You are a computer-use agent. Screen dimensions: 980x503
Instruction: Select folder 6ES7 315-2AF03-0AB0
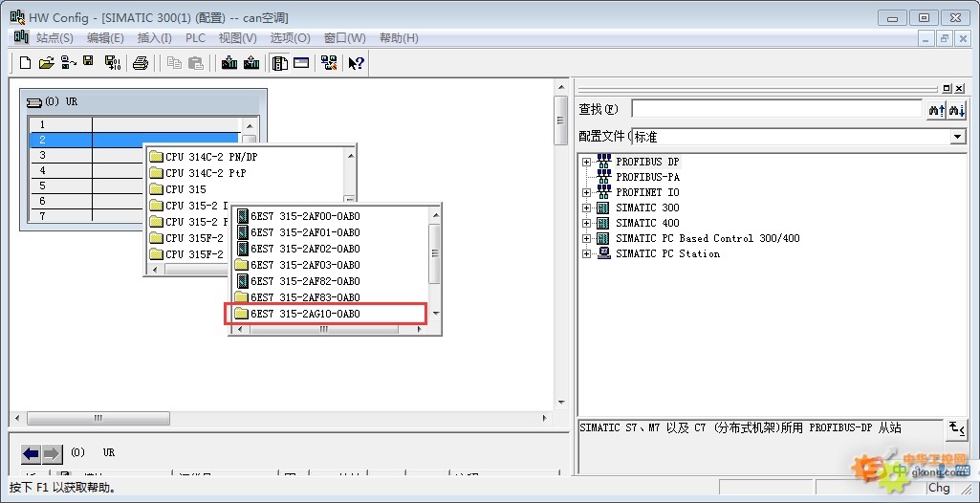(x=297, y=265)
